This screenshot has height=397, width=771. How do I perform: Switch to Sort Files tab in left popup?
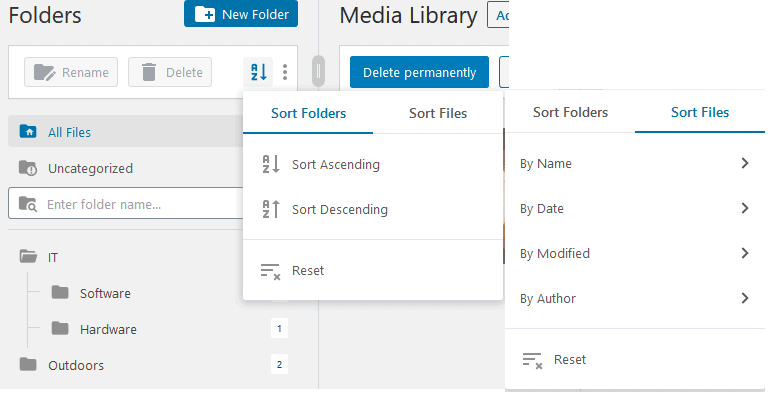[x=438, y=113]
